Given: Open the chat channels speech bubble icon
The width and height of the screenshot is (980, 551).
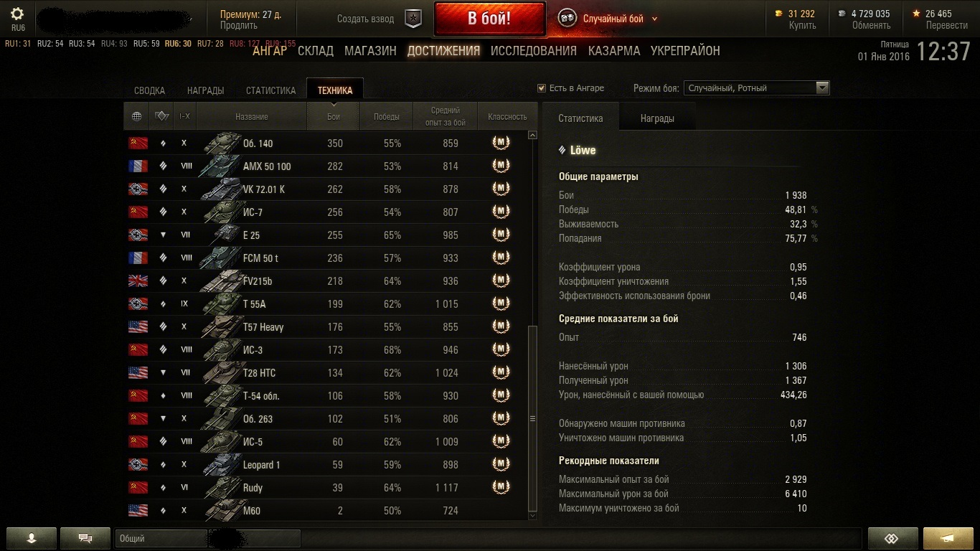Looking at the screenshot, I should tap(85, 538).
